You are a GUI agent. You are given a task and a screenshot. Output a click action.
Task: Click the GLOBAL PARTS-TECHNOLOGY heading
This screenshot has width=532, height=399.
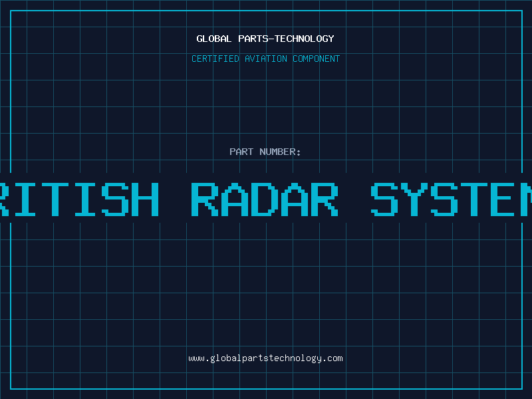coord(265,39)
